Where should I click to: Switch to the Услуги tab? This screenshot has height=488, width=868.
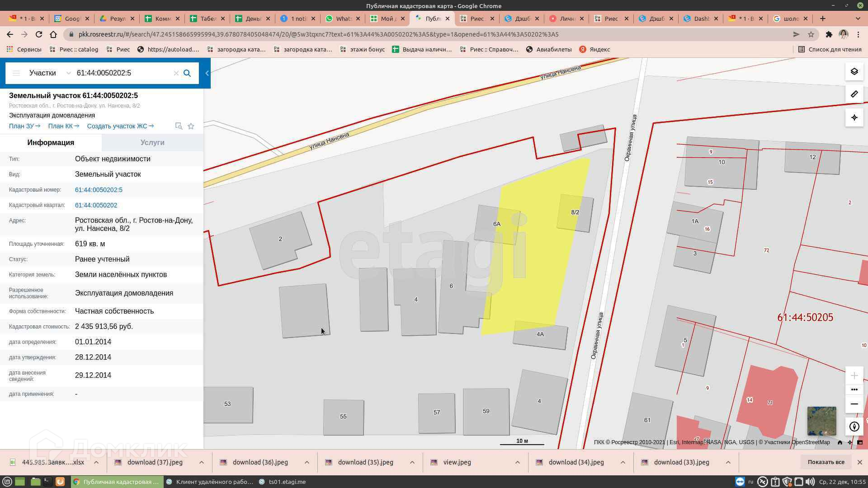152,142
